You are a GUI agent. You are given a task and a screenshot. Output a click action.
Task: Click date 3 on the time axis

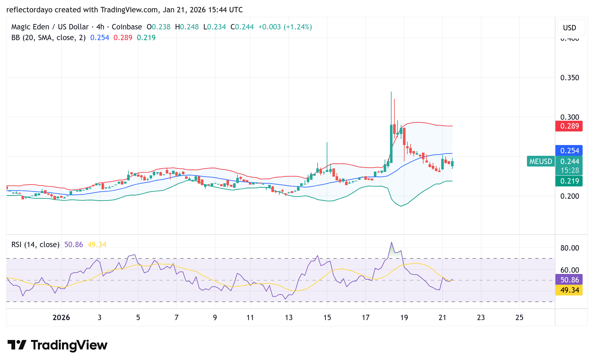tap(100, 318)
